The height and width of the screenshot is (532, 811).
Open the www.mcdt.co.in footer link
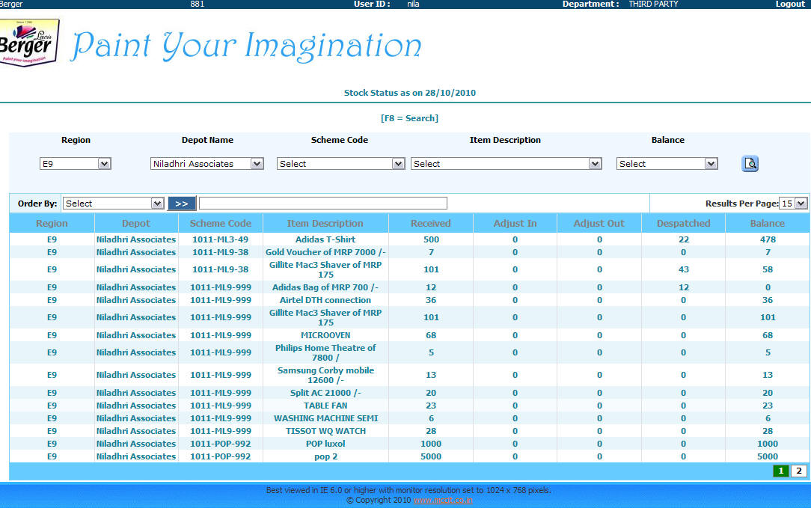(443, 500)
